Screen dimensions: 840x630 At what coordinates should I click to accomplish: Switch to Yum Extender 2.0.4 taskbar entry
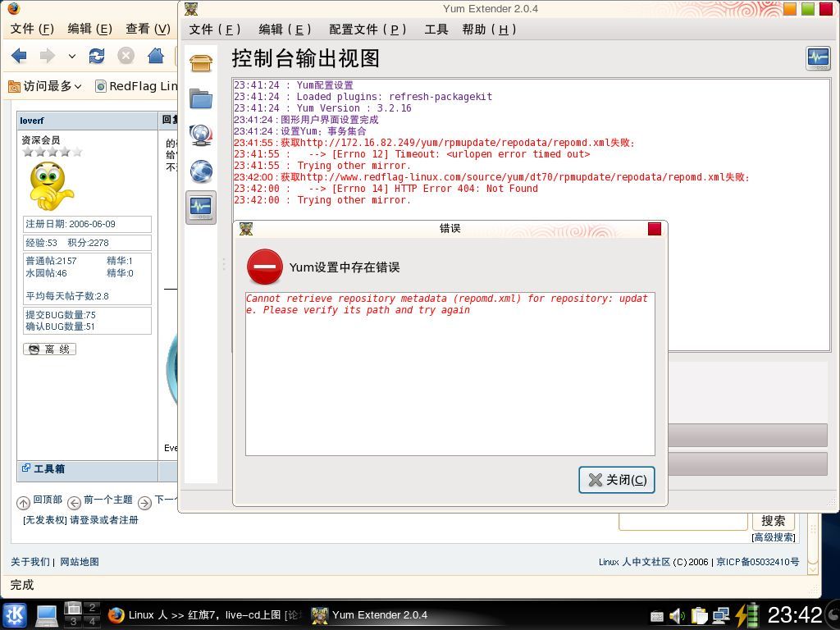[371, 615]
